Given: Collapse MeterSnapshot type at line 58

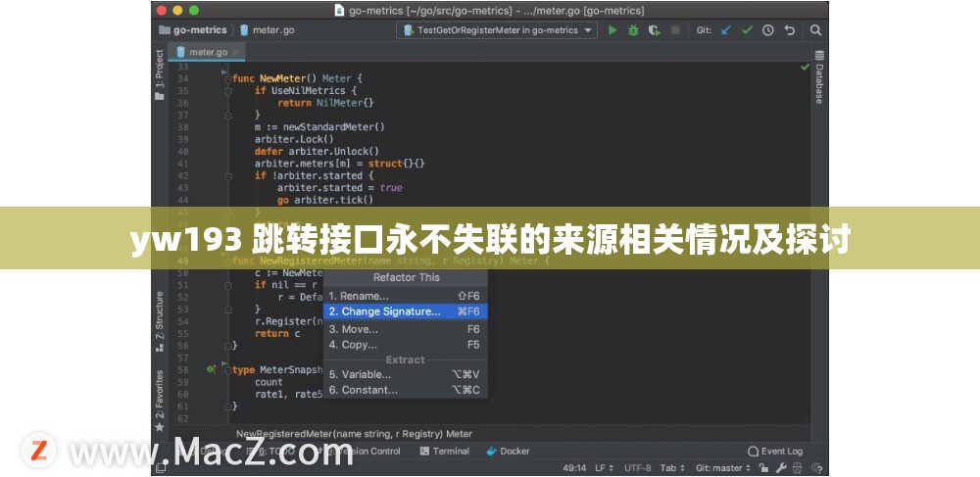Looking at the screenshot, I should [x=228, y=369].
